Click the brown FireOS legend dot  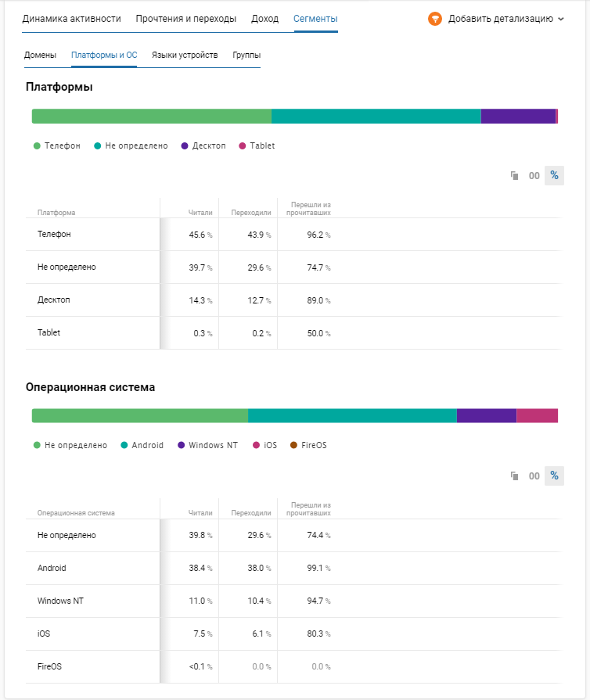pyautogui.click(x=293, y=445)
